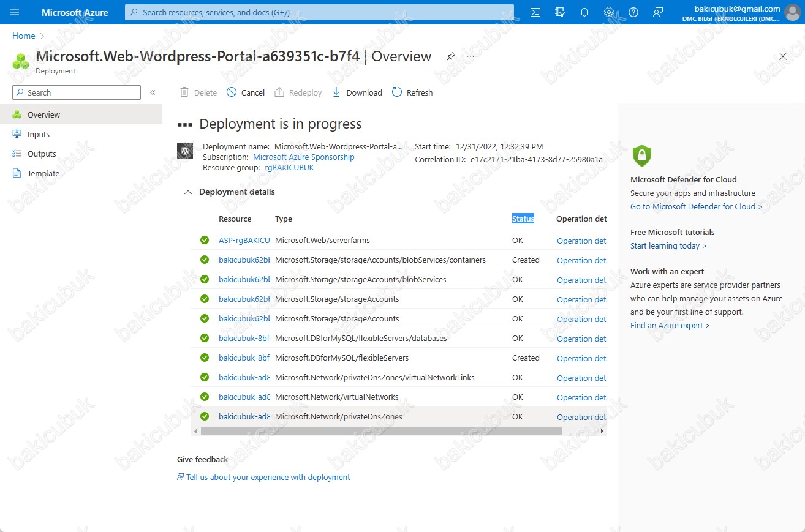Image resolution: width=805 pixels, height=532 pixels.
Task: Click success icon of serverfarms row
Action: 205,240
